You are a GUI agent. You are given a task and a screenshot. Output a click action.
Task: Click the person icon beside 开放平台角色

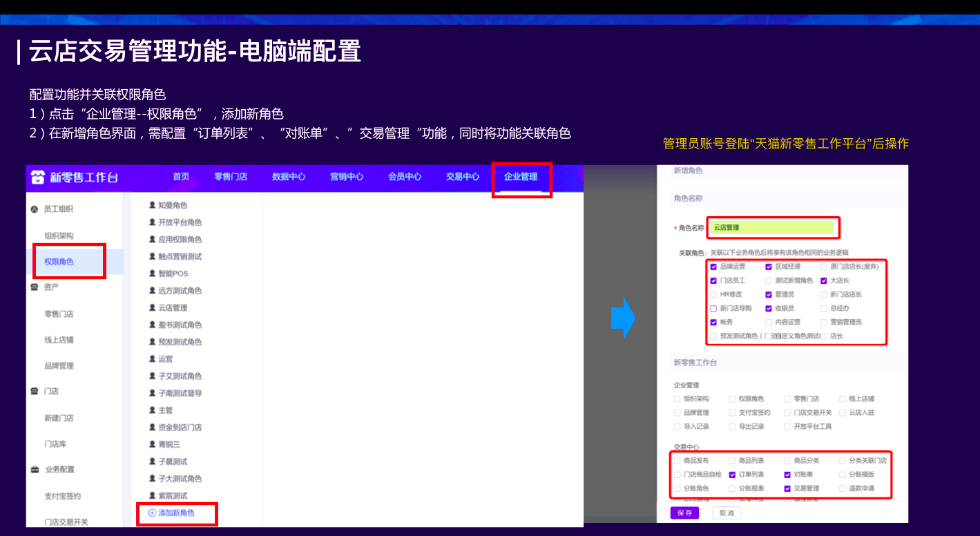click(153, 222)
